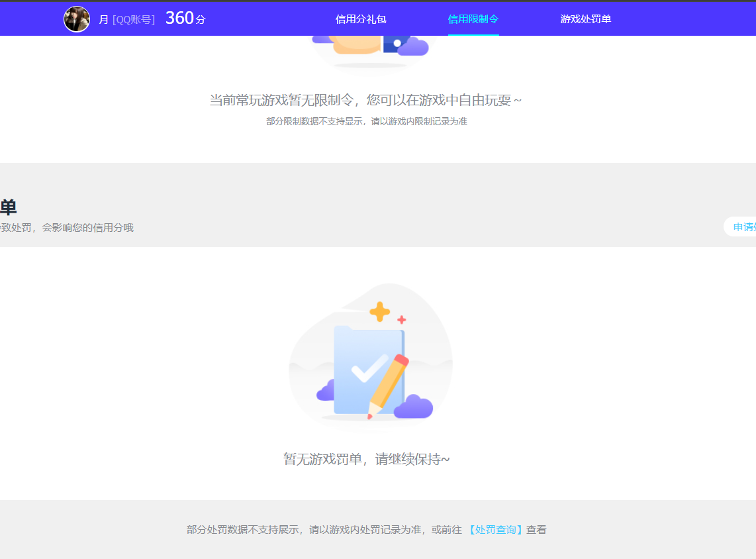756x559 pixels.
Task: Click the 申请处罚减免 button on the right
Action: [745, 226]
